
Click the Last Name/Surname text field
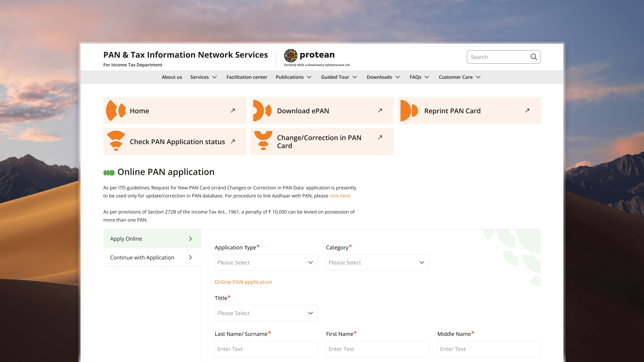(266, 349)
